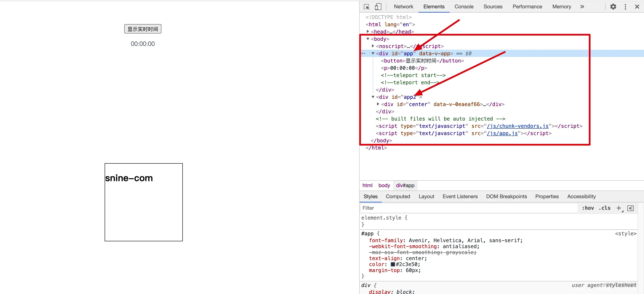
Task: Select the <!DOCTYPE html> row
Action: 388,17
